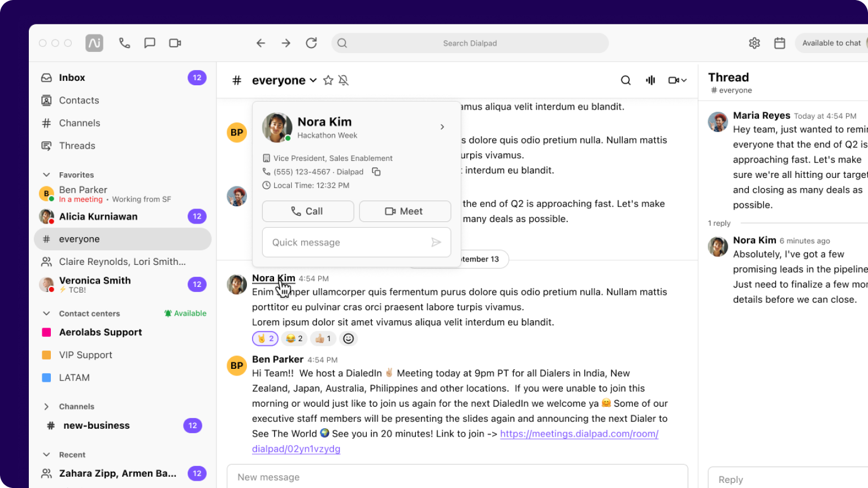The height and width of the screenshot is (488, 868).
Task: Collapse the Recent section
Action: tap(46, 455)
